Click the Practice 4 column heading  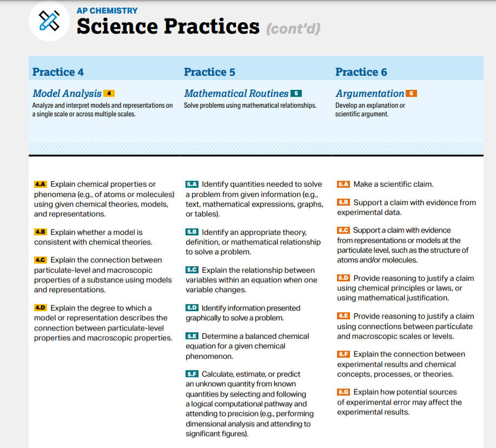tap(58, 72)
